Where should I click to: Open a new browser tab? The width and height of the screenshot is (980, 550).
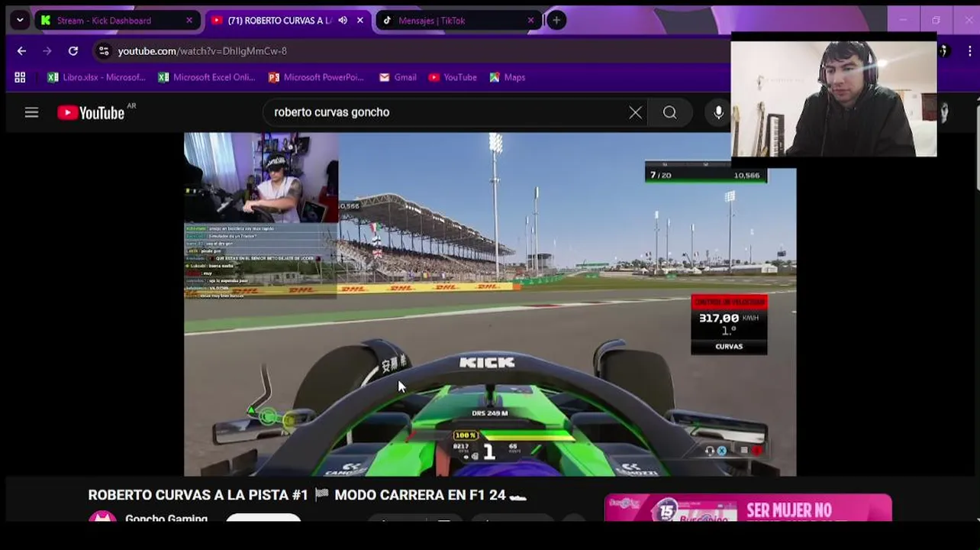point(556,21)
